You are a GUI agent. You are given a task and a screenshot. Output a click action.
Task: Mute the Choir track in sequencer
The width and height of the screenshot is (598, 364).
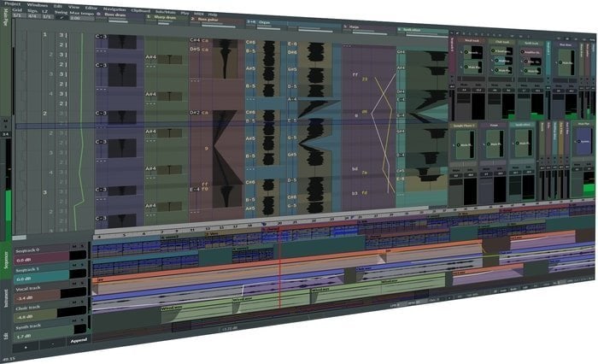74,302
